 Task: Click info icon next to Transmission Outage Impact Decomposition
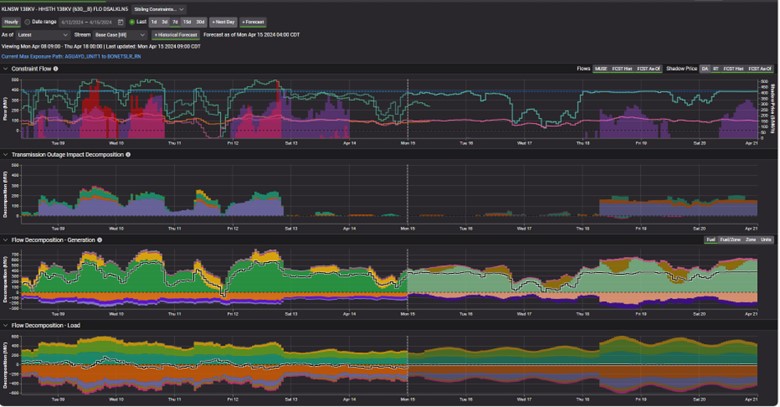[128, 155]
